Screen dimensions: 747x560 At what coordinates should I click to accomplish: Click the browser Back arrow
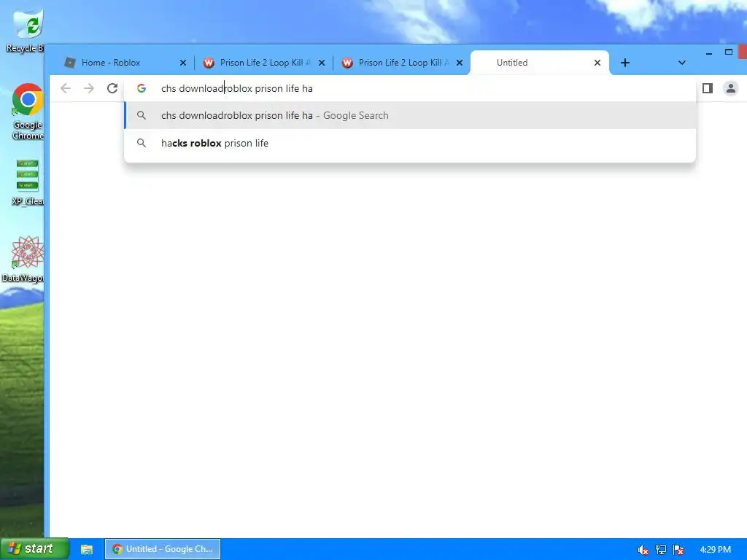click(66, 88)
